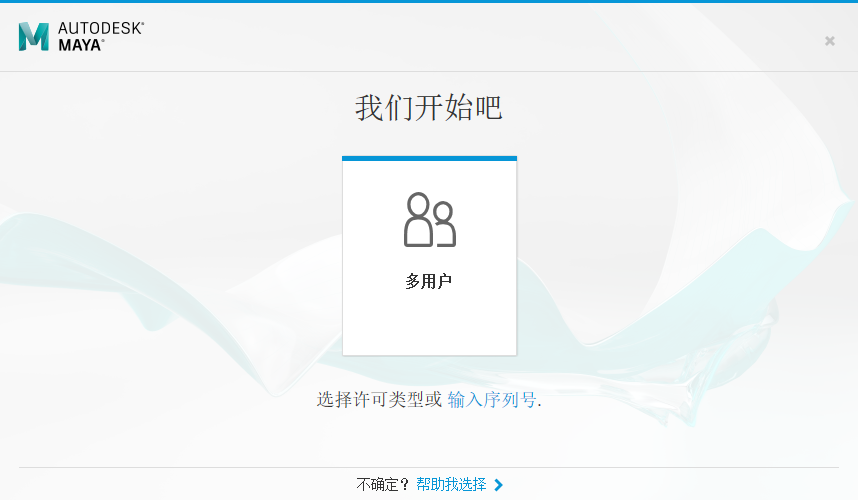Close the Maya licensing dialog
The height and width of the screenshot is (500, 858).
[x=829, y=41]
